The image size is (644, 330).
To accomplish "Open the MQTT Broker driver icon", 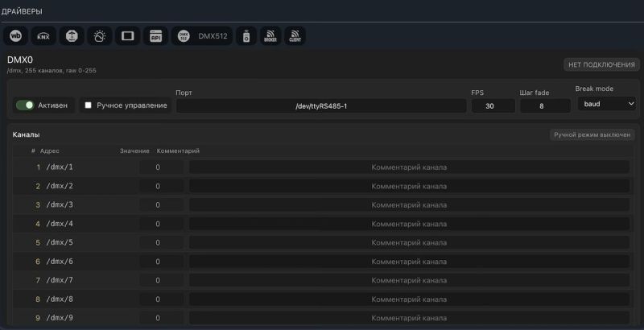I will (270, 36).
